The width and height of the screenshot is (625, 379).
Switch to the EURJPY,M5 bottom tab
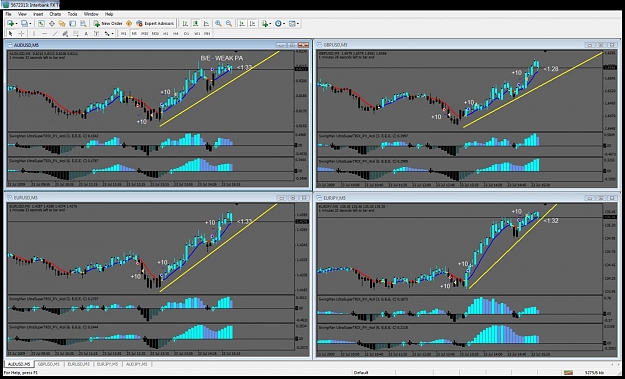point(108,364)
